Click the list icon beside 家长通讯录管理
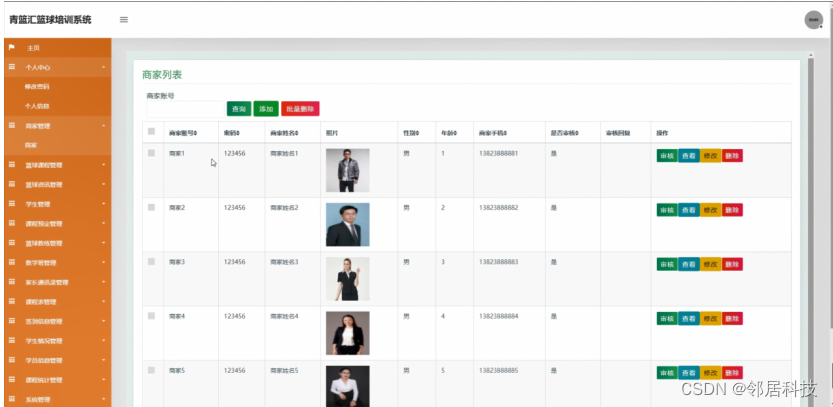 point(12,282)
